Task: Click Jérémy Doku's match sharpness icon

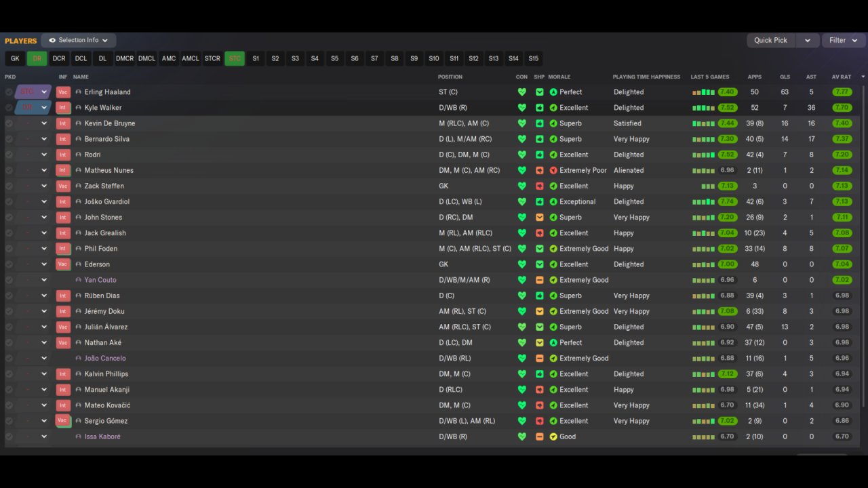Action: [x=540, y=311]
